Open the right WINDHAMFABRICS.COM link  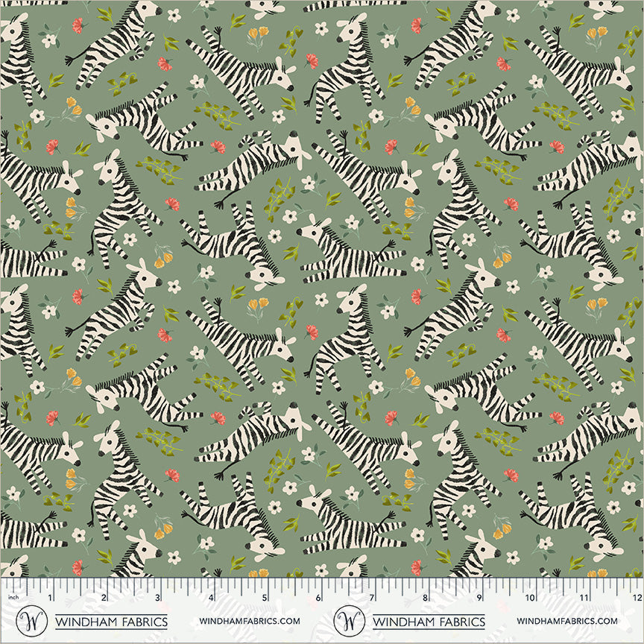[567, 621]
